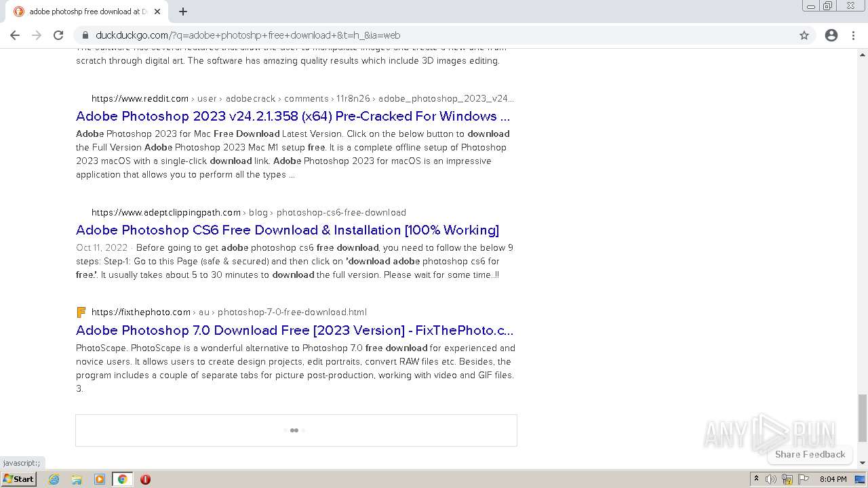Open the Windows Start menu

[x=19, y=479]
